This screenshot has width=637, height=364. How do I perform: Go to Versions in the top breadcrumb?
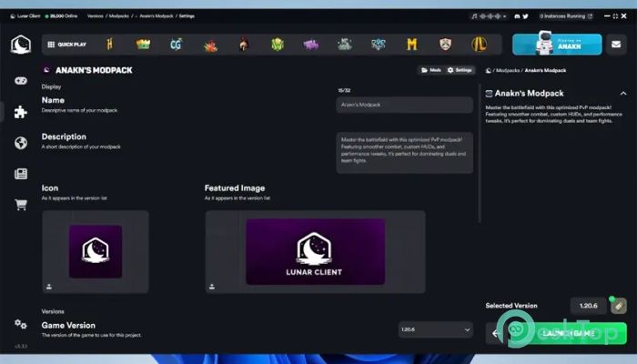[x=95, y=16]
